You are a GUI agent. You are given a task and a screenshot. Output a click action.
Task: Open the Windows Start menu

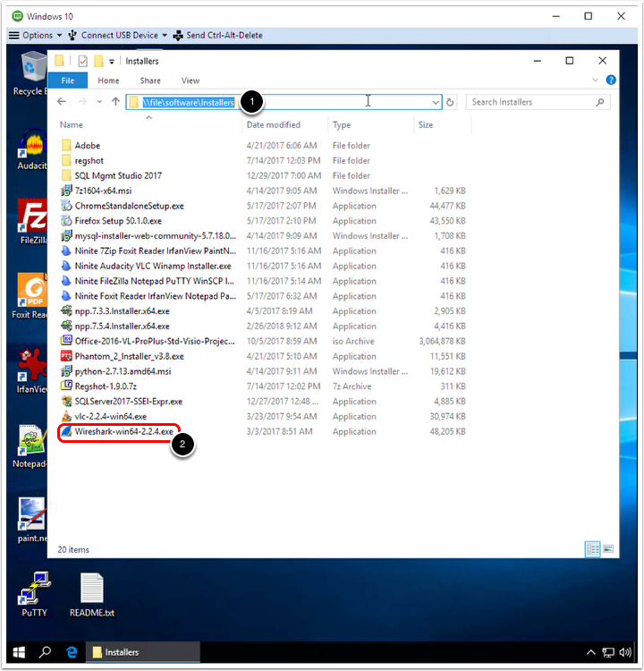(19, 652)
